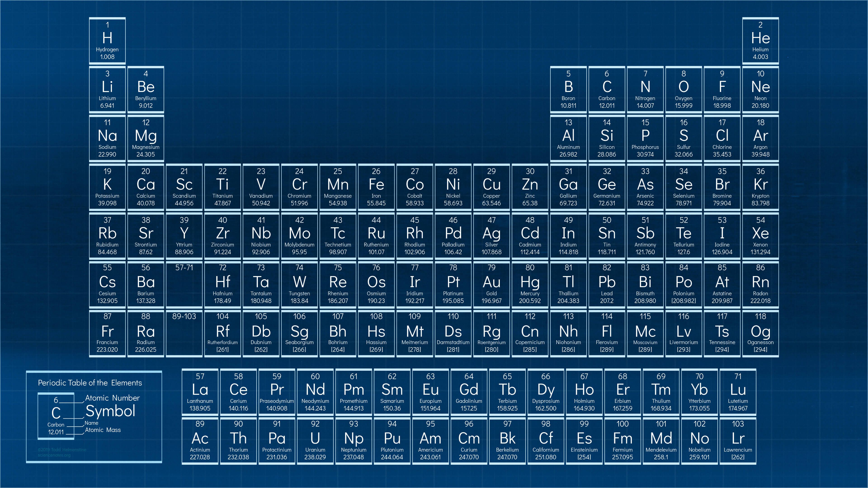Select the Iron (Fe) element cell

click(x=376, y=187)
